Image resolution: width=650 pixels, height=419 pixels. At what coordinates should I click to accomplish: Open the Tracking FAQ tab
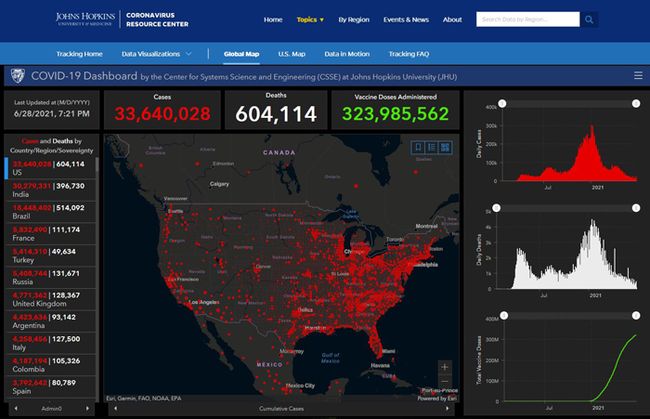[x=410, y=53]
